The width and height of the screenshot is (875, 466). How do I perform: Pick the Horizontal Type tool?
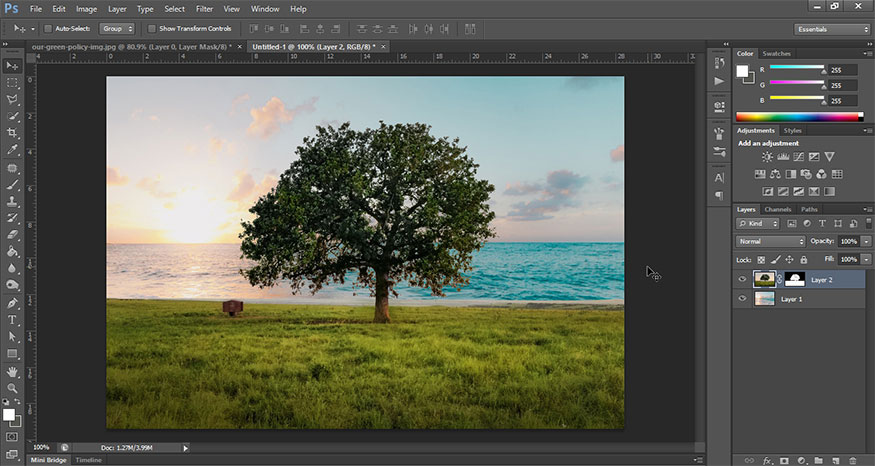pos(12,320)
